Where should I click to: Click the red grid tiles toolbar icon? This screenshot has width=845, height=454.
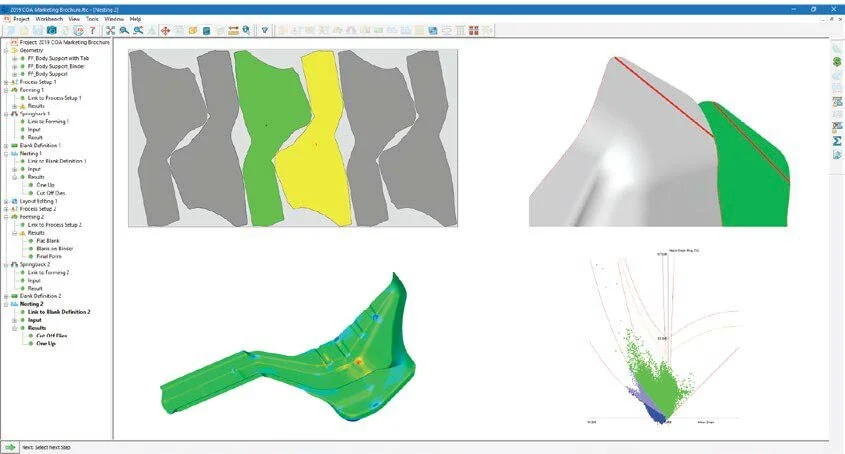point(474,31)
